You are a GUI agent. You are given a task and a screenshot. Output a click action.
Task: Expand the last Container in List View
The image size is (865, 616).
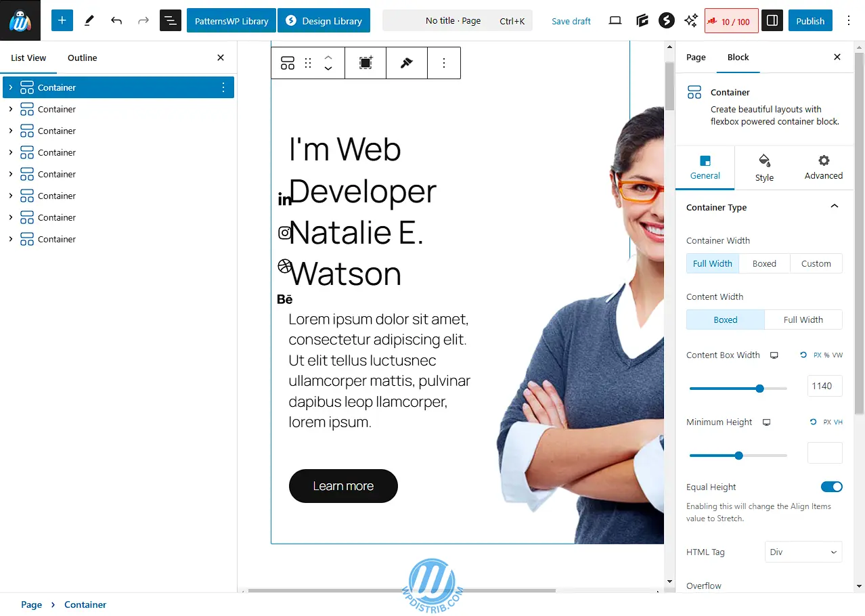[x=11, y=239]
